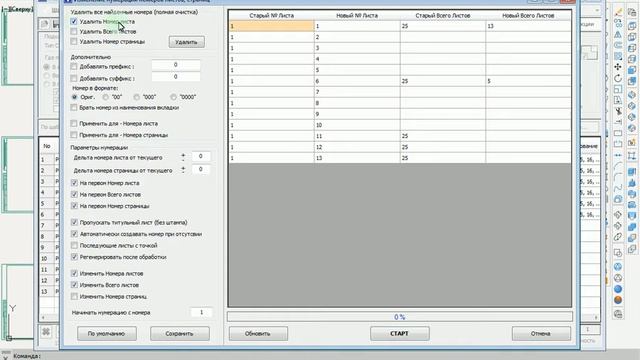The image size is (640, 360).
Task: Select the Offset tool in the Modify toolbar
Action: [x=618, y=45]
